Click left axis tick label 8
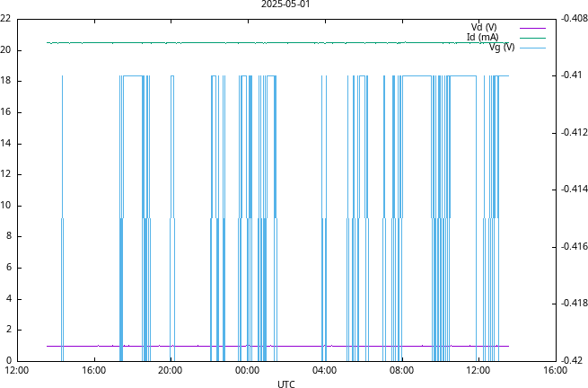 tap(8, 236)
